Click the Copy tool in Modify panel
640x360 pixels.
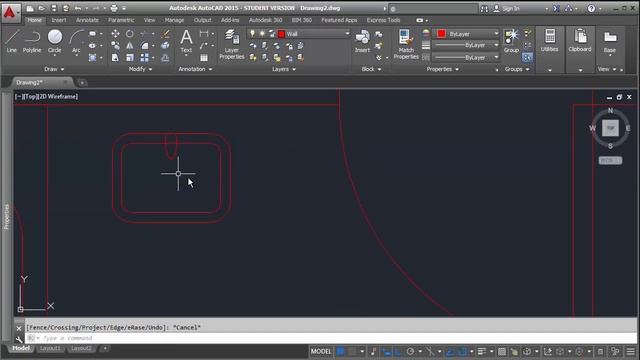116,46
